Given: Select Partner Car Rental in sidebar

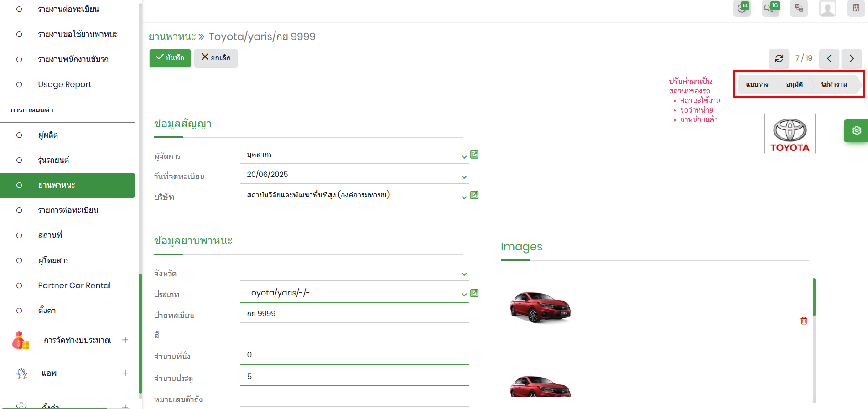Looking at the screenshot, I should pos(74,285).
